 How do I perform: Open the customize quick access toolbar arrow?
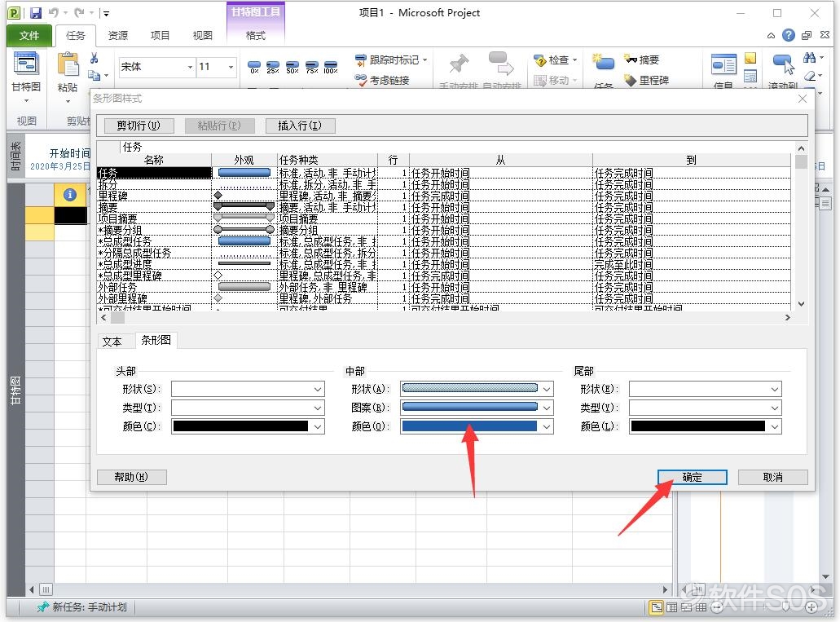click(106, 13)
